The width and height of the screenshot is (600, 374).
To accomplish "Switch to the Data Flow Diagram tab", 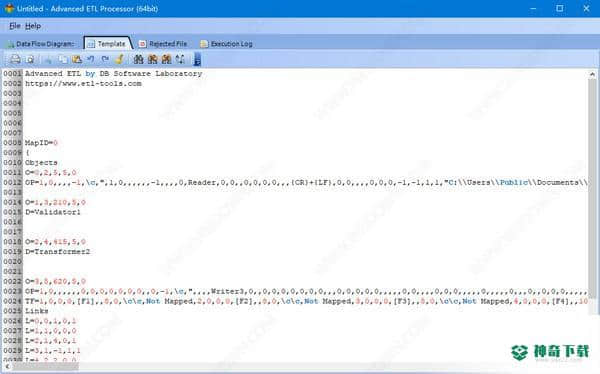I will (41, 44).
